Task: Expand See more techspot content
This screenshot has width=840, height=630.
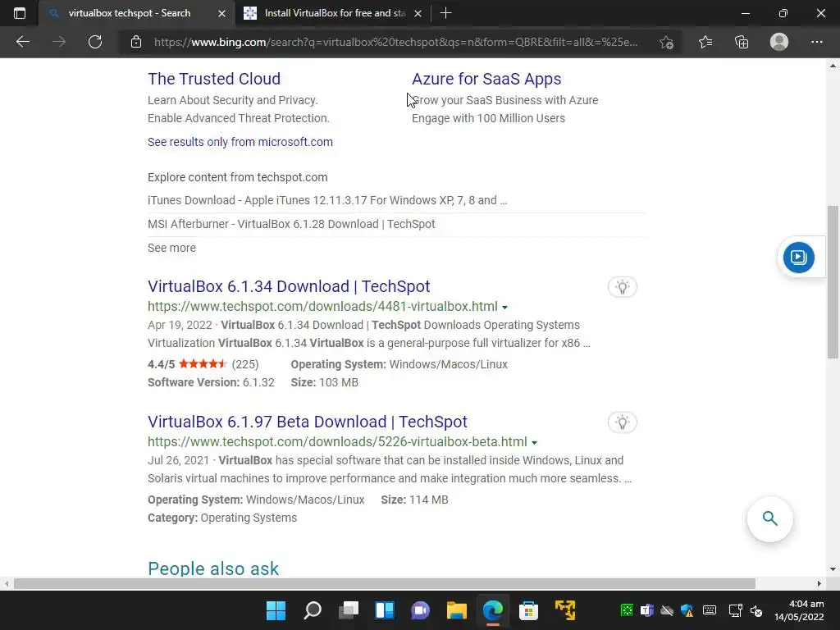Action: click(x=171, y=248)
